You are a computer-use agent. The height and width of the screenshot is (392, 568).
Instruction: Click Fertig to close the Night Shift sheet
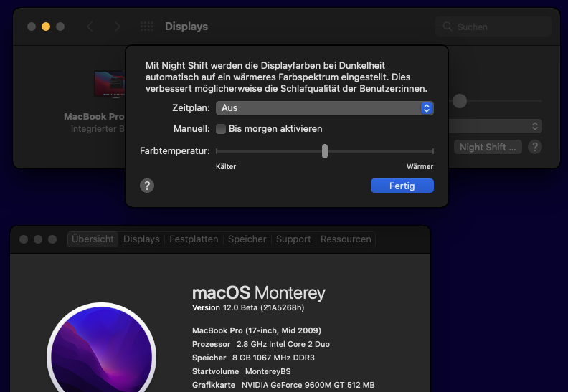[402, 186]
